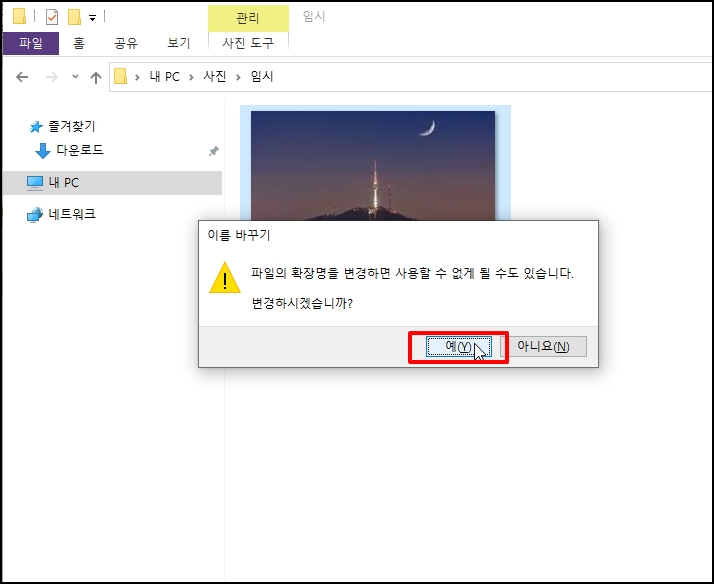This screenshot has width=714, height=584.
Task: Click the 이름 바꾸기 dialog title
Action: point(239,235)
